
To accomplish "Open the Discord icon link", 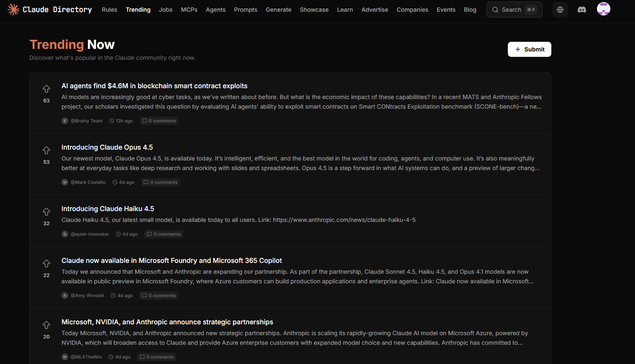I will [x=582, y=10].
